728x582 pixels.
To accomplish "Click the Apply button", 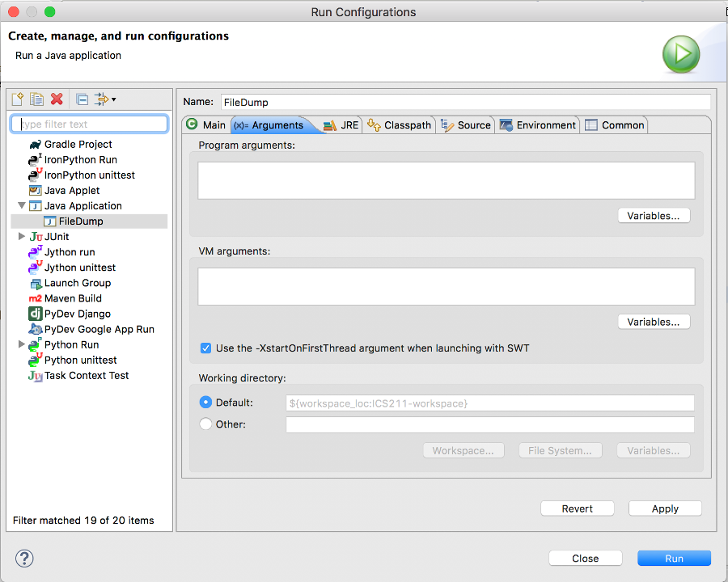I will pyautogui.click(x=665, y=508).
